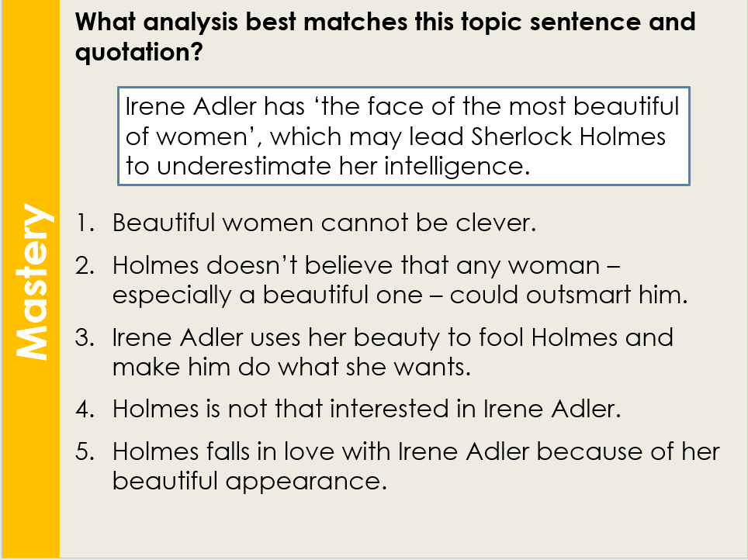Click the heading question about topic sentence
This screenshot has width=748, height=560.
click(385, 36)
